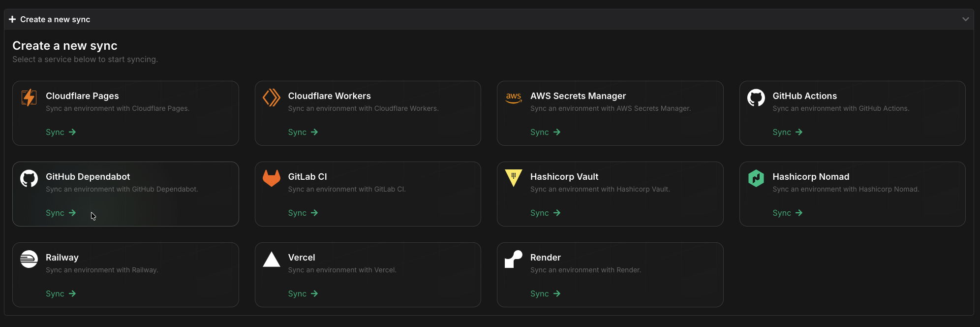Screen dimensions: 980x327
Task: Click the Cloudflare Workers orange logo
Action: point(272,98)
